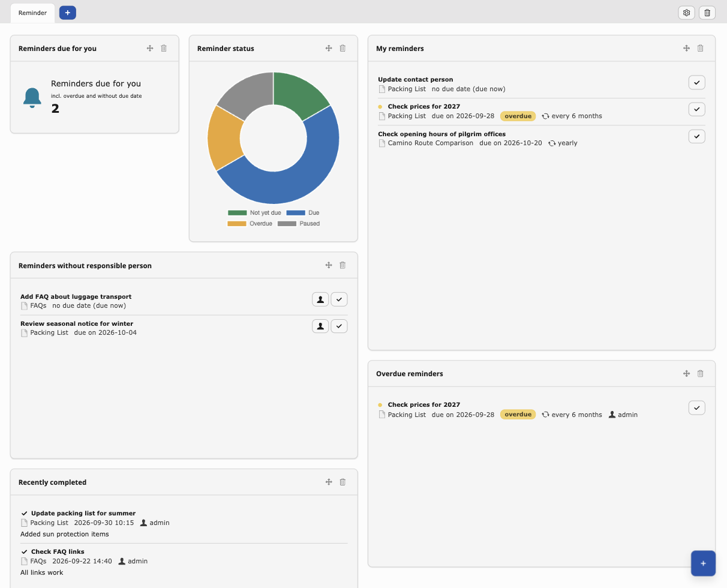Delete the Reminder status widget
The height and width of the screenshot is (588, 727).
click(x=343, y=49)
